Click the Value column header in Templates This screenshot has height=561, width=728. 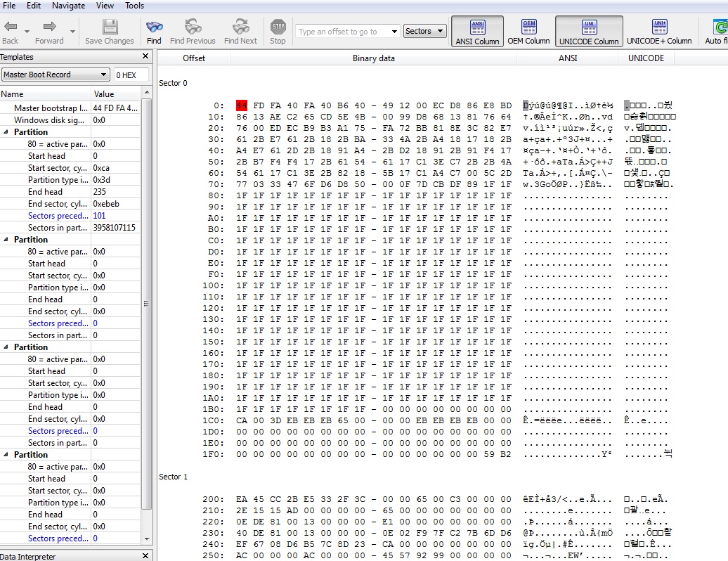116,93
